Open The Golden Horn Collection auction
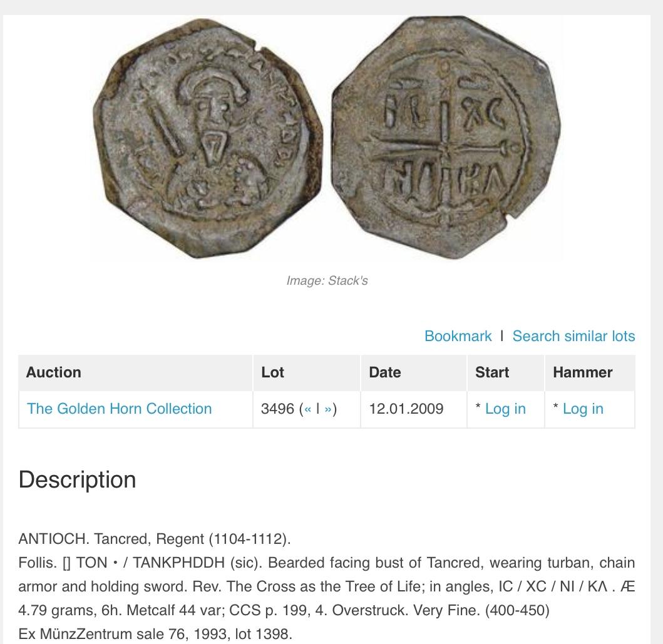This screenshot has width=663, height=644. [x=119, y=409]
